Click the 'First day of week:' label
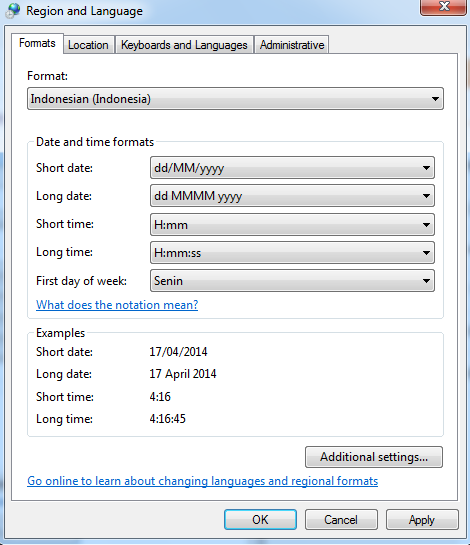This screenshot has width=470, height=545. coord(81,281)
